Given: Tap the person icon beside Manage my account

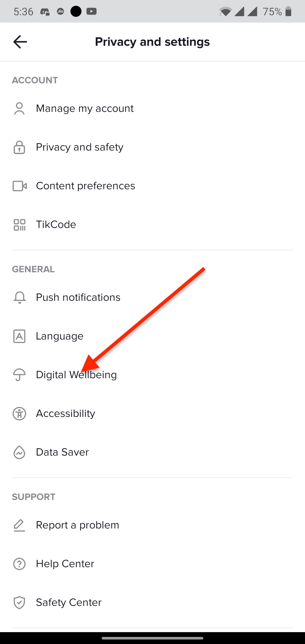Looking at the screenshot, I should coord(19,108).
